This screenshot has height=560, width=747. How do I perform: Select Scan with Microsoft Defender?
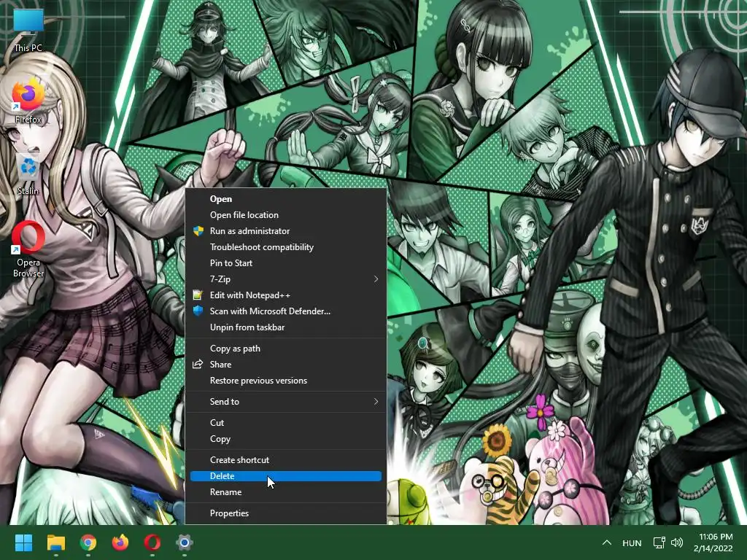point(286,311)
